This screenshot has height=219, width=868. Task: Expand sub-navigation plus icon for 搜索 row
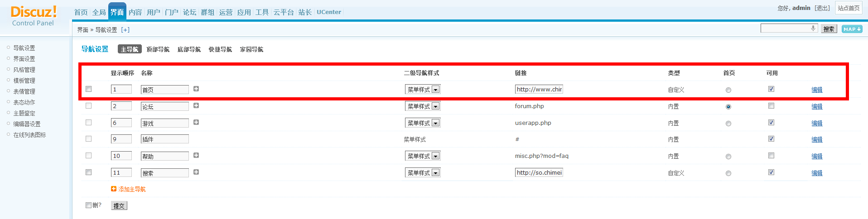coord(196,172)
